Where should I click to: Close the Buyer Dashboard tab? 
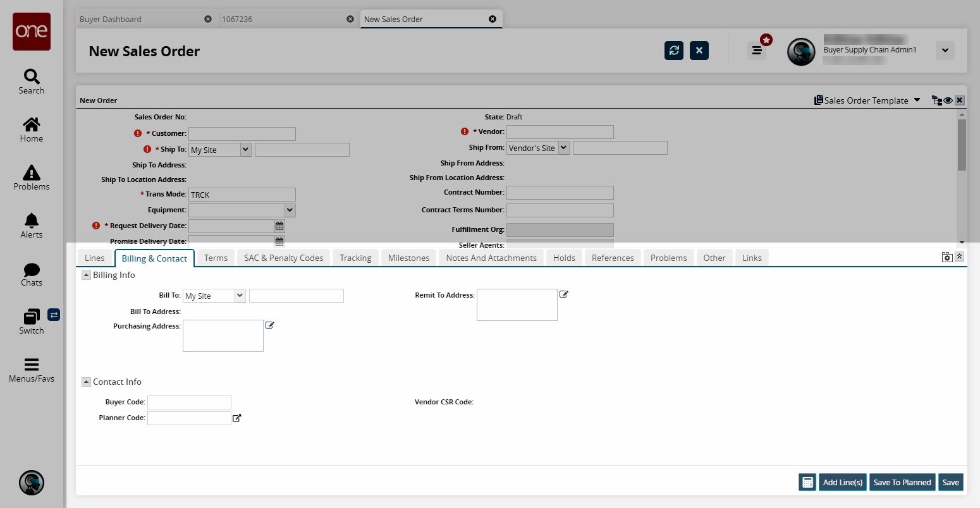208,19
